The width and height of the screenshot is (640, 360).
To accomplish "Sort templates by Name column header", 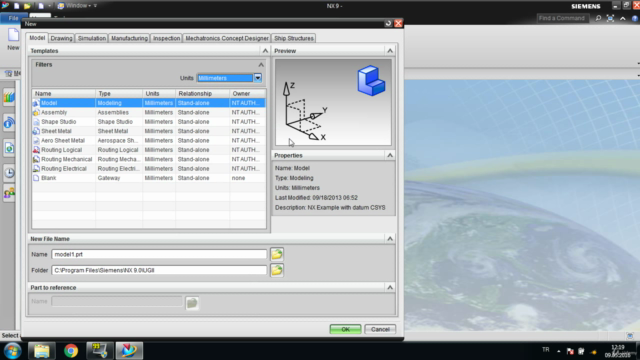I will tap(64, 93).
